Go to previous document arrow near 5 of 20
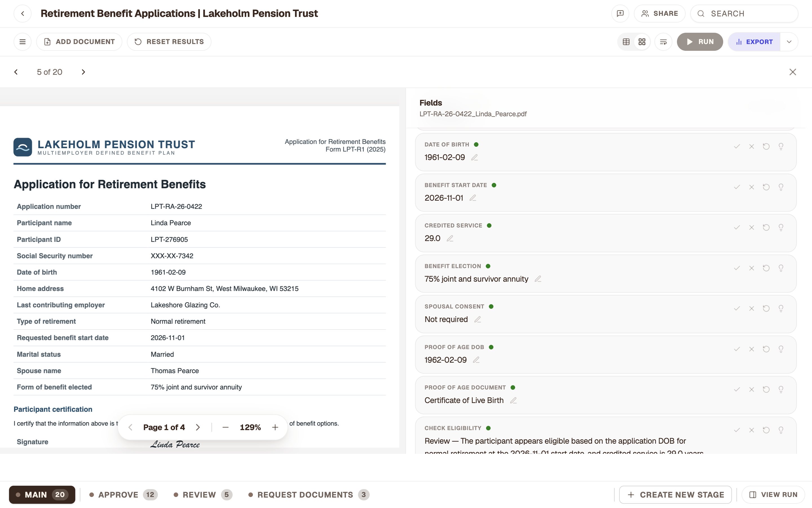812x508 pixels. pos(16,72)
